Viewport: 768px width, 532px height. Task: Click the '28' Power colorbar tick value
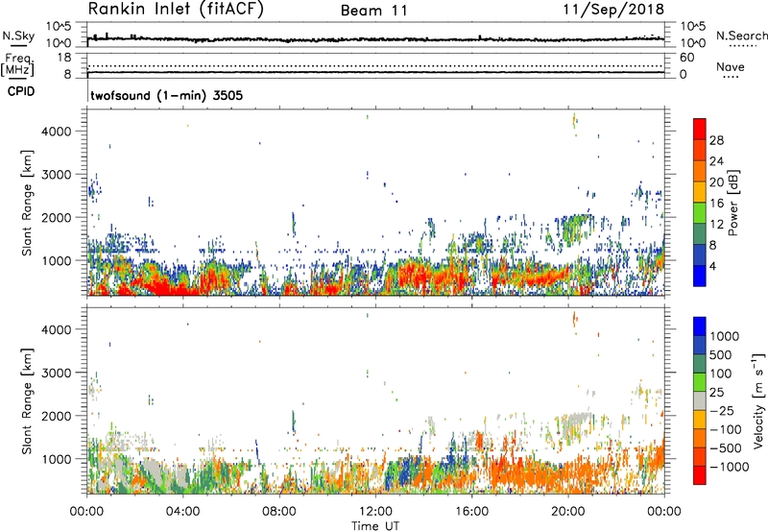click(716, 140)
